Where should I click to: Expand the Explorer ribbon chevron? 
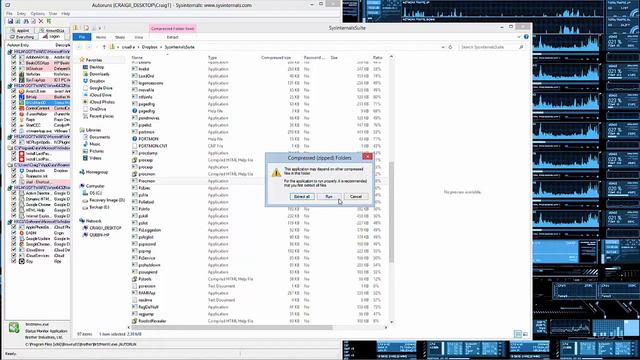coord(519,37)
